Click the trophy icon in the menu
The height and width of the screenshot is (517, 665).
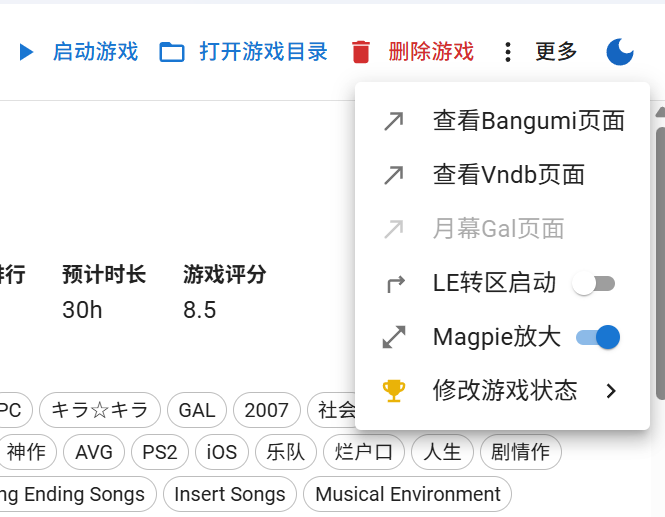[394, 390]
